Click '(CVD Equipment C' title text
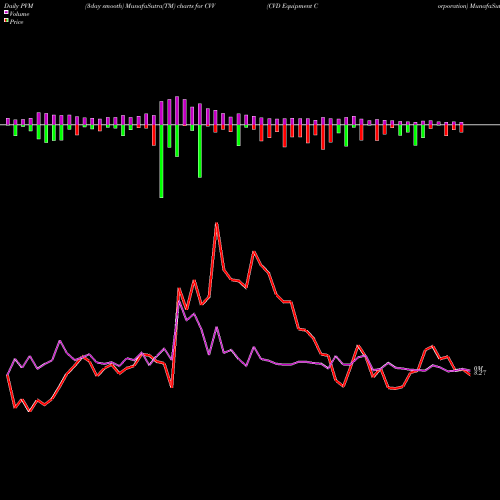Image resolution: width=500 pixels, height=500 pixels. [x=292, y=6]
